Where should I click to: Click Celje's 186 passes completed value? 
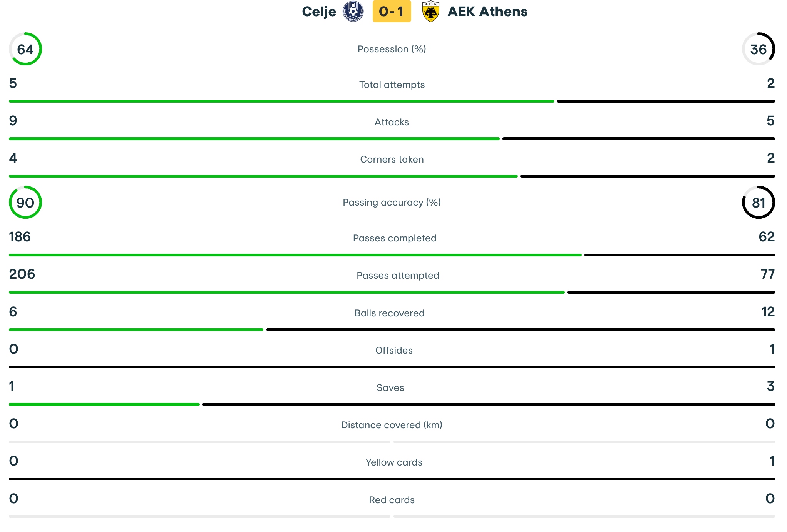20,237
